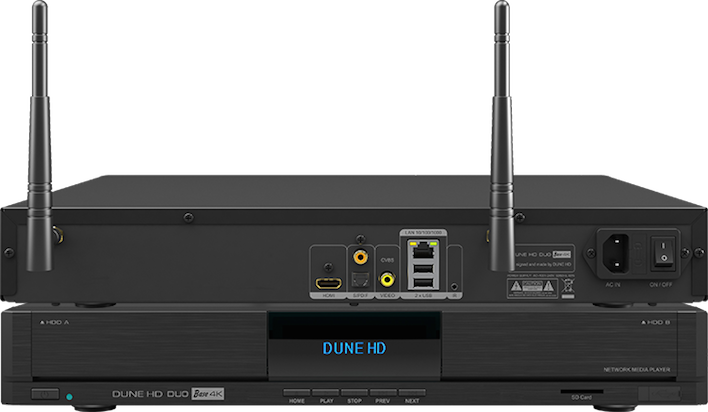Screen dimensions: 708x412
Task: Click the IR jack on rear panel
Action: pos(454,286)
